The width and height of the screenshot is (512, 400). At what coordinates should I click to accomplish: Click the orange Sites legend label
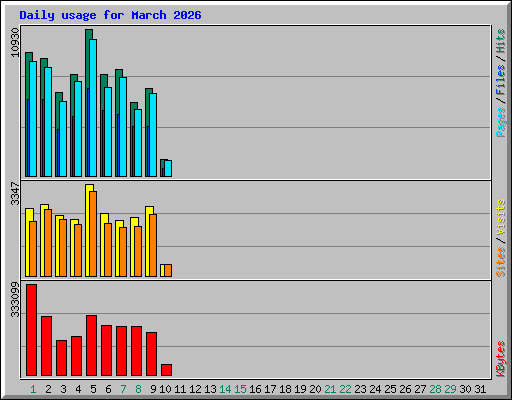500,262
